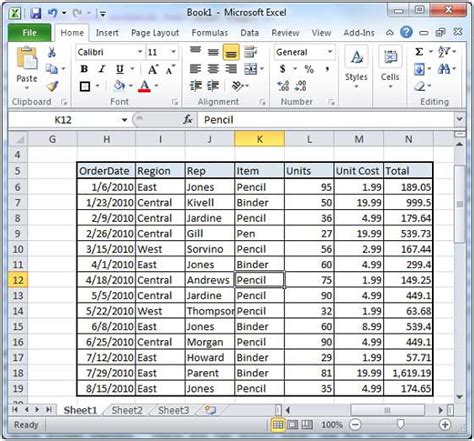Switch to the Insert tab
The image size is (474, 441).
(x=107, y=33)
